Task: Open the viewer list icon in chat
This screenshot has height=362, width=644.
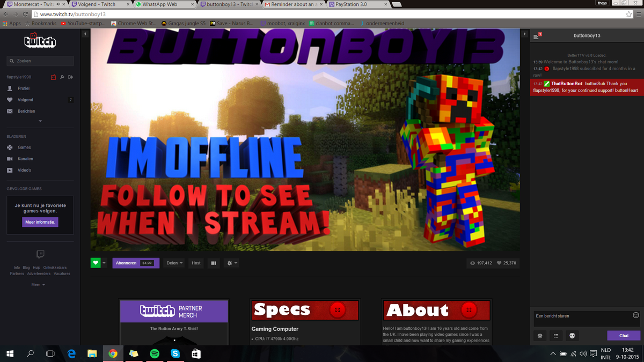Action: 556,335
